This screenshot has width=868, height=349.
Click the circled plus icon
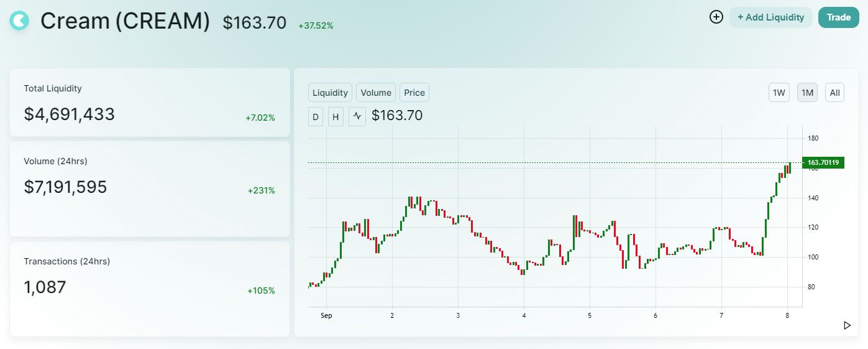coord(716,17)
